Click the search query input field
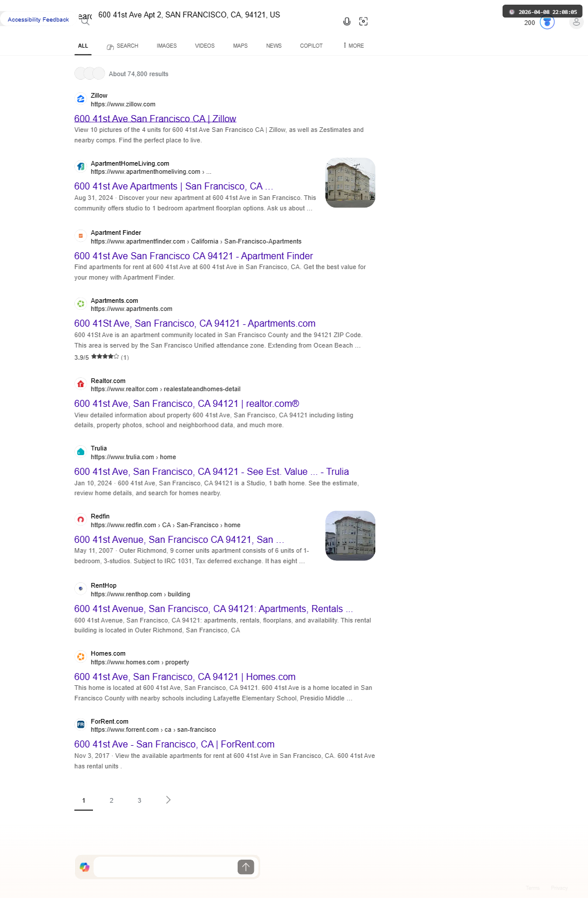Screen dimensions: 588x898 215,15
